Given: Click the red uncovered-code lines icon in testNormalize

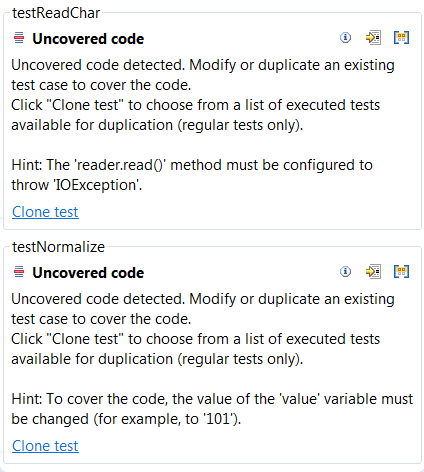Looking at the screenshot, I should click(19, 272).
